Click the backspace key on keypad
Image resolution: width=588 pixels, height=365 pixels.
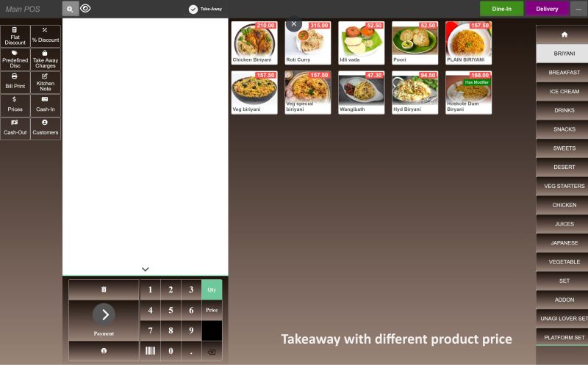212,352
